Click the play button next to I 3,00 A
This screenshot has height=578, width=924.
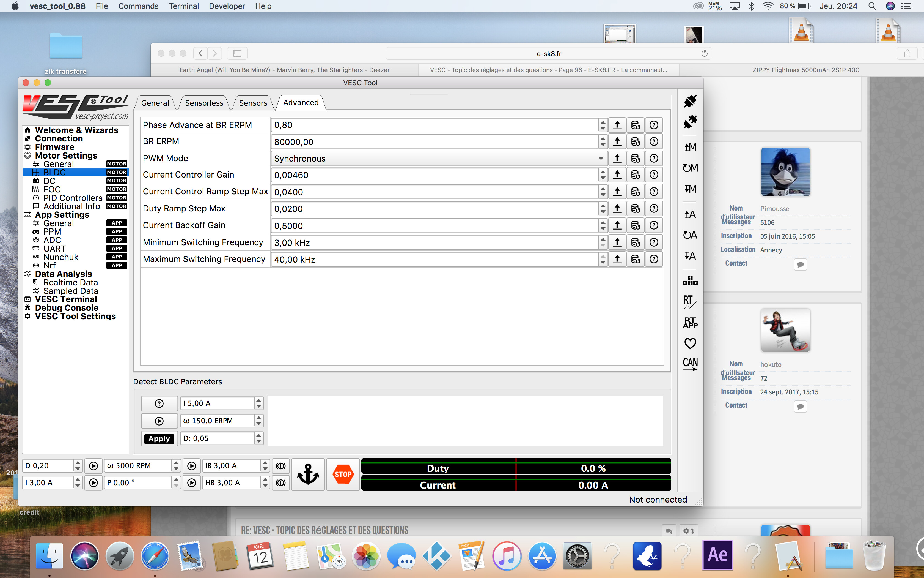pyautogui.click(x=93, y=483)
